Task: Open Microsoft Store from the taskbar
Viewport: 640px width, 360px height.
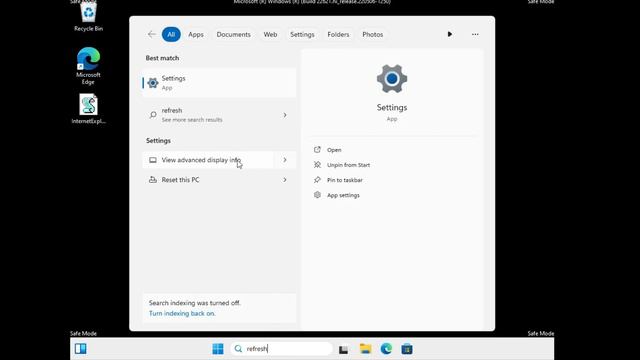Action: tap(407, 349)
